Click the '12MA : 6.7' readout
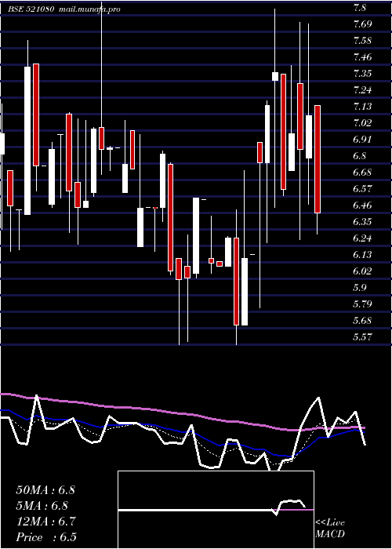Viewport: 392px width, 549px height. pos(45,522)
